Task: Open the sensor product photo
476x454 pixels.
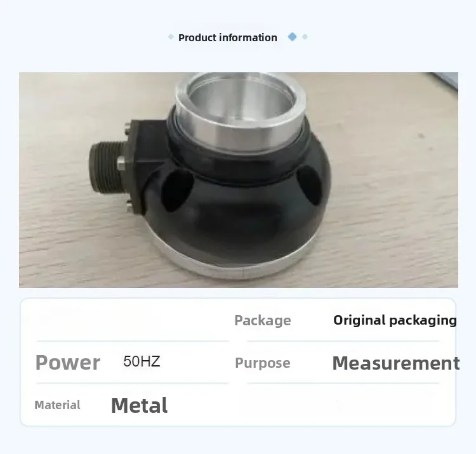Action: click(x=239, y=180)
